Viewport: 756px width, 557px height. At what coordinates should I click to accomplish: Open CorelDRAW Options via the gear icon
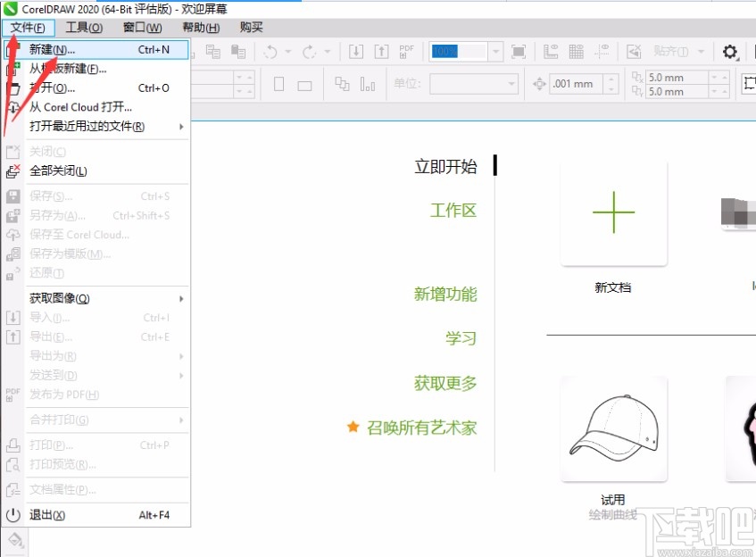pyautogui.click(x=729, y=53)
